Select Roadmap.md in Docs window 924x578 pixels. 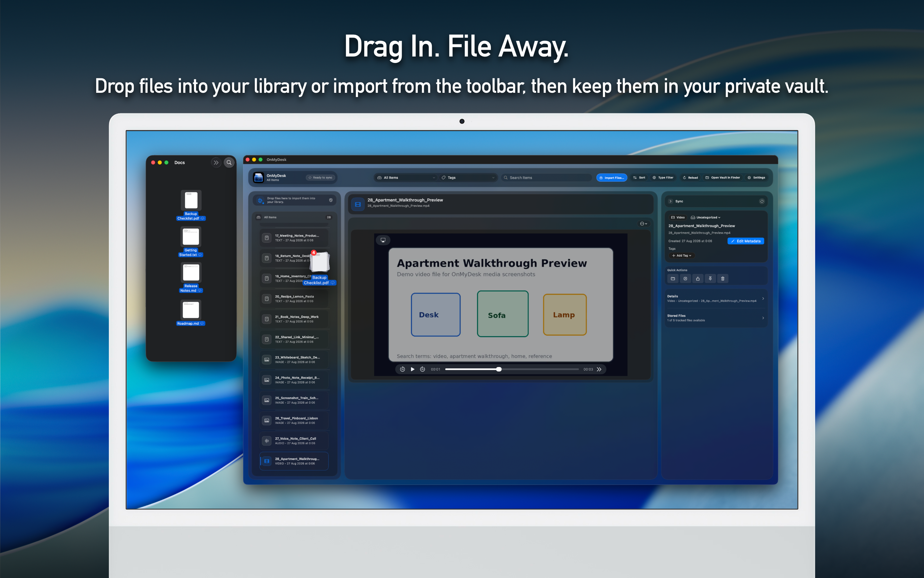coord(191,312)
